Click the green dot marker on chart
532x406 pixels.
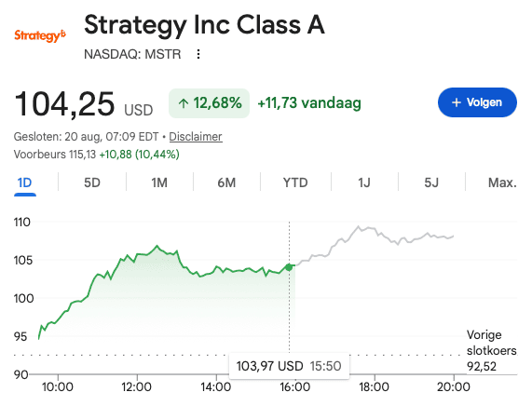click(x=289, y=267)
